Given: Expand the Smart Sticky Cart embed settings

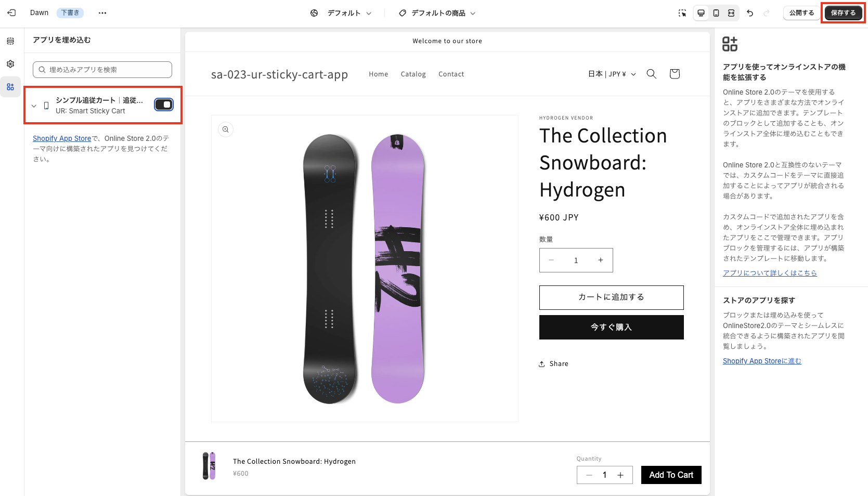Looking at the screenshot, I should coord(34,106).
